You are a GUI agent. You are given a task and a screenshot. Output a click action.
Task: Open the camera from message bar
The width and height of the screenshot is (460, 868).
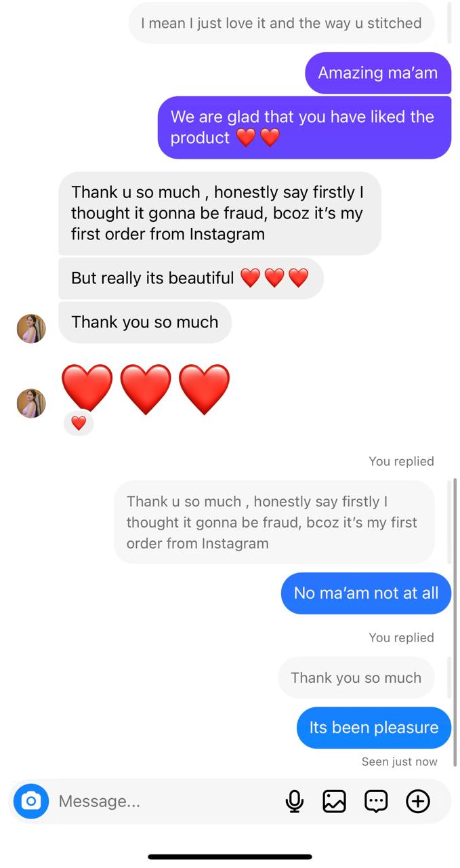31,802
